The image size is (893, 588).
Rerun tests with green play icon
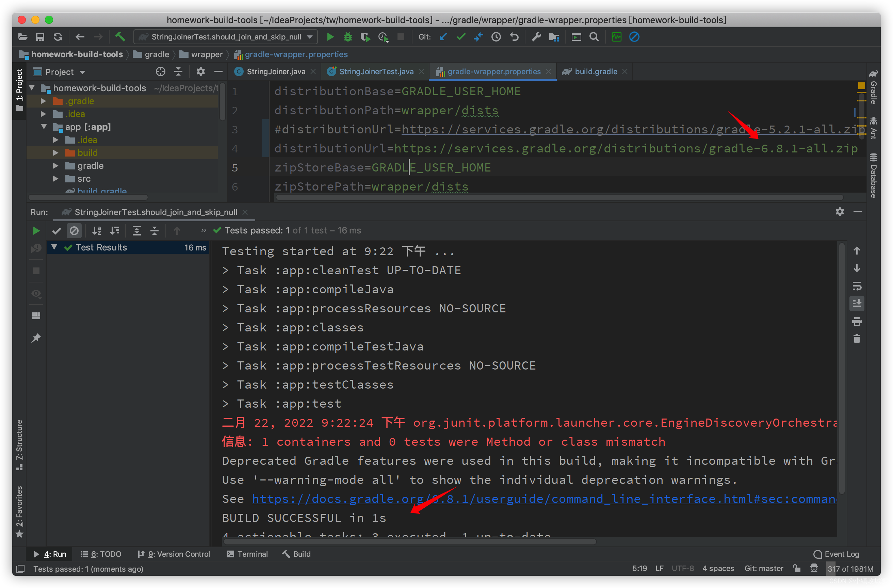point(36,230)
